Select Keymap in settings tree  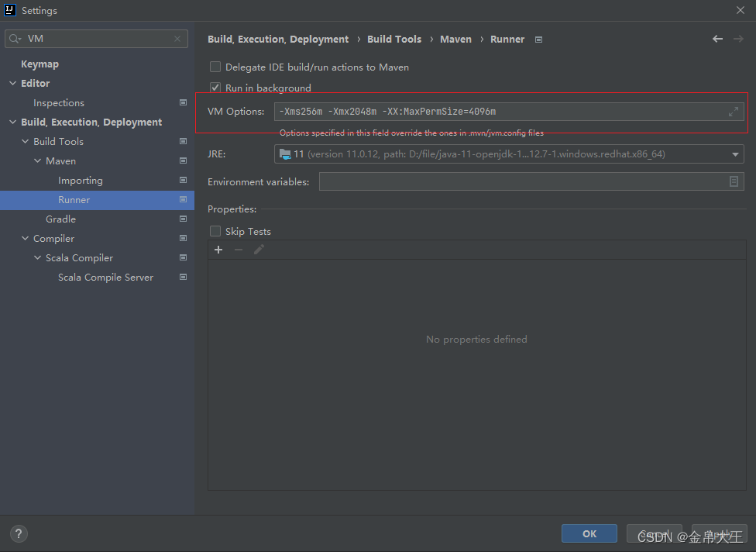[x=40, y=64]
